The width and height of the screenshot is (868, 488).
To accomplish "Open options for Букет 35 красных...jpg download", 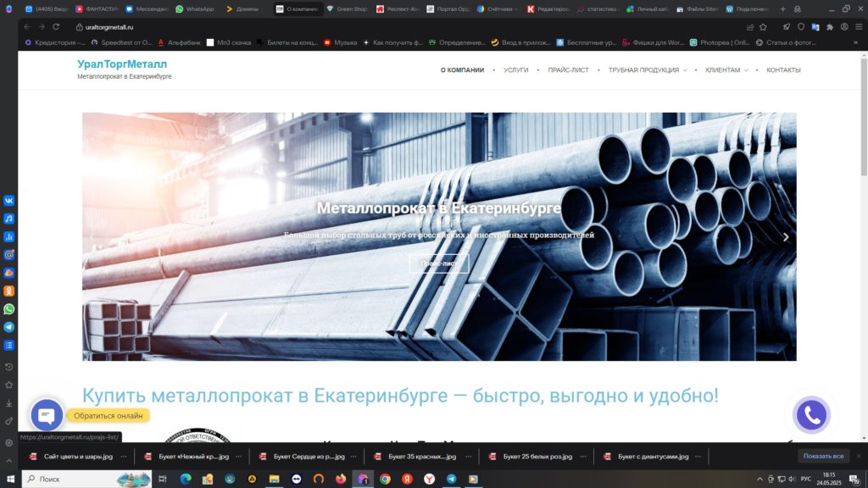I will click(468, 457).
